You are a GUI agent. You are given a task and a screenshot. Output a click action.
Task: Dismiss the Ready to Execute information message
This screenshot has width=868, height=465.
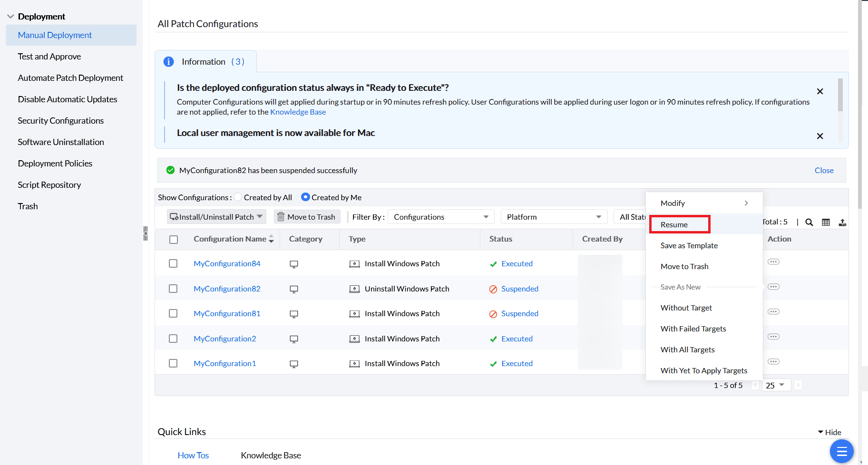(x=820, y=91)
